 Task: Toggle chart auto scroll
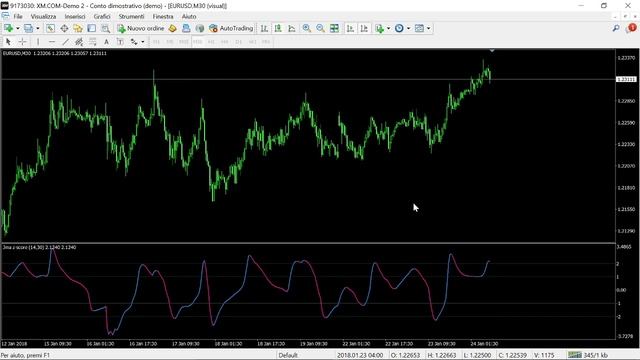tap(350, 28)
